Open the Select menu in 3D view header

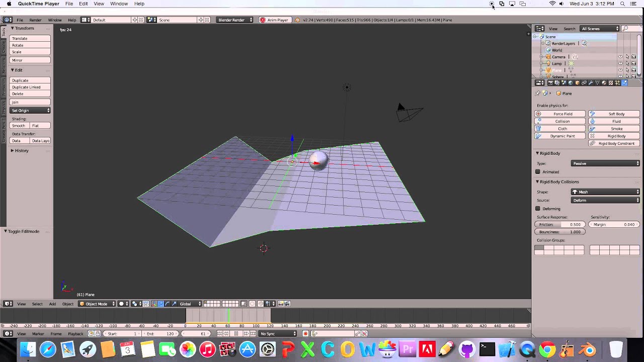tap(37, 304)
